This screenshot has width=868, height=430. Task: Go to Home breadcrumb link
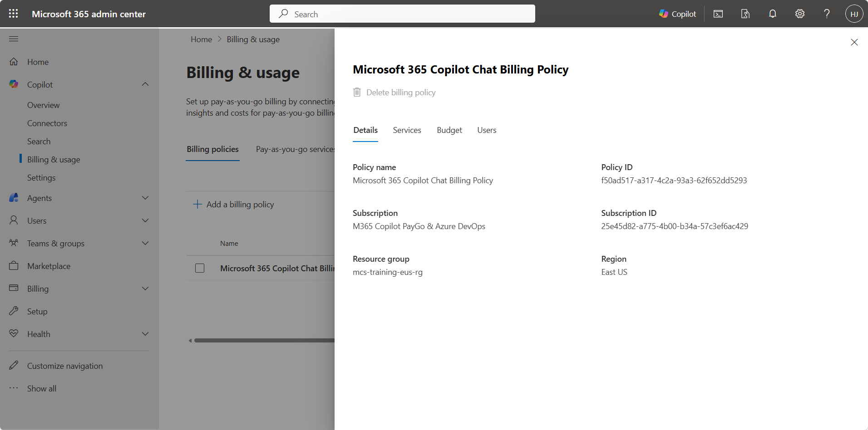[x=201, y=39]
